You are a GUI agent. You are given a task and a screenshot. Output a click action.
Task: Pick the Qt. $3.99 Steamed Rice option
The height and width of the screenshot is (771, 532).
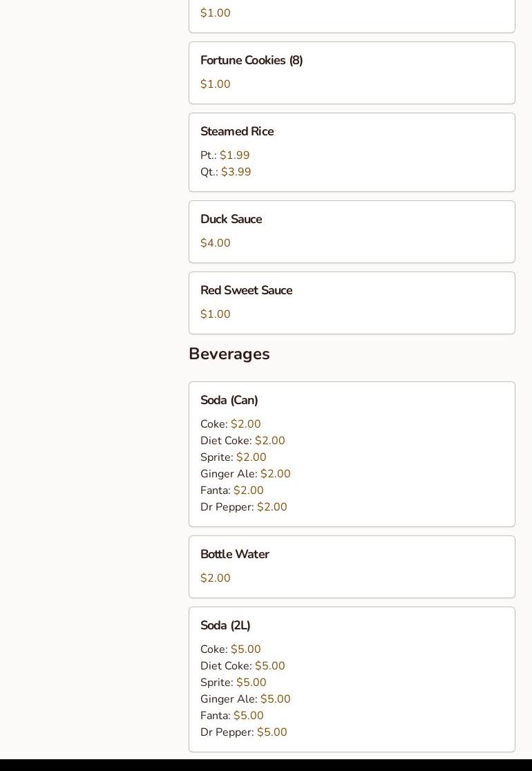(226, 172)
